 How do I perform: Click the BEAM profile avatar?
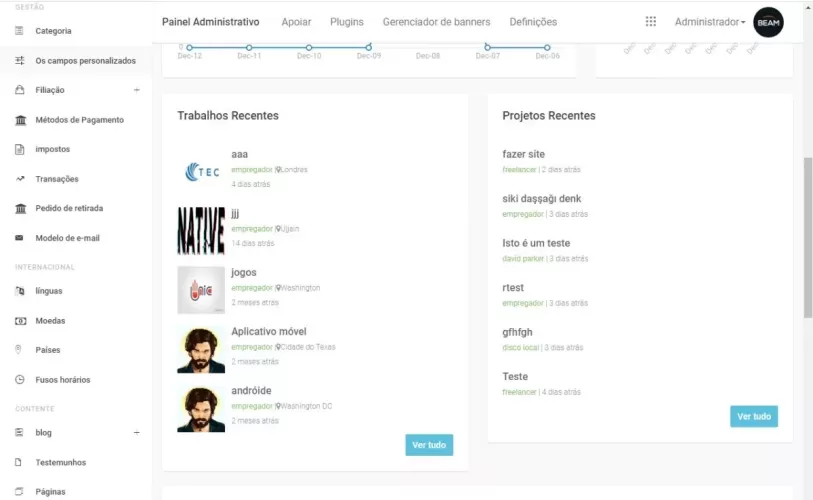point(768,22)
